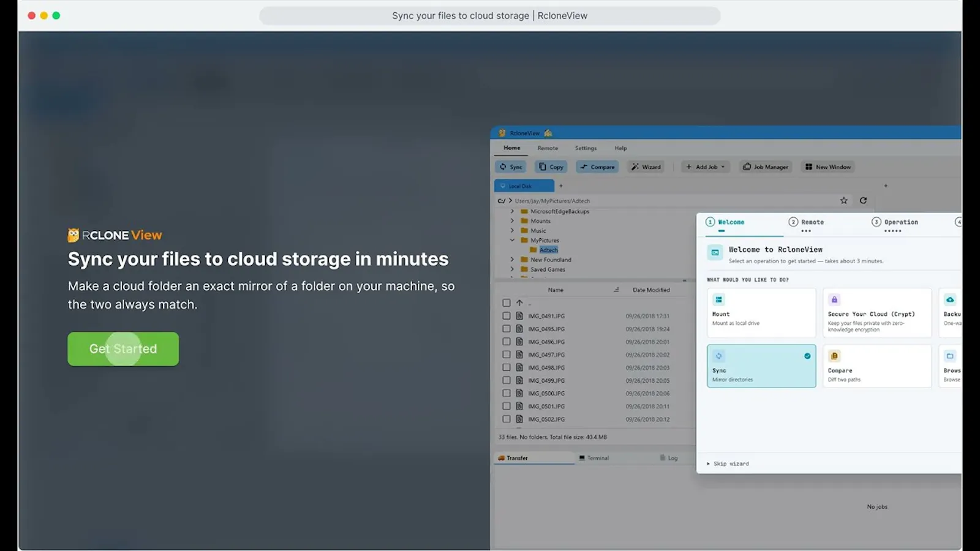Toggle the select-all checkbox on parent row
The height and width of the screenshot is (551, 980).
click(x=507, y=303)
